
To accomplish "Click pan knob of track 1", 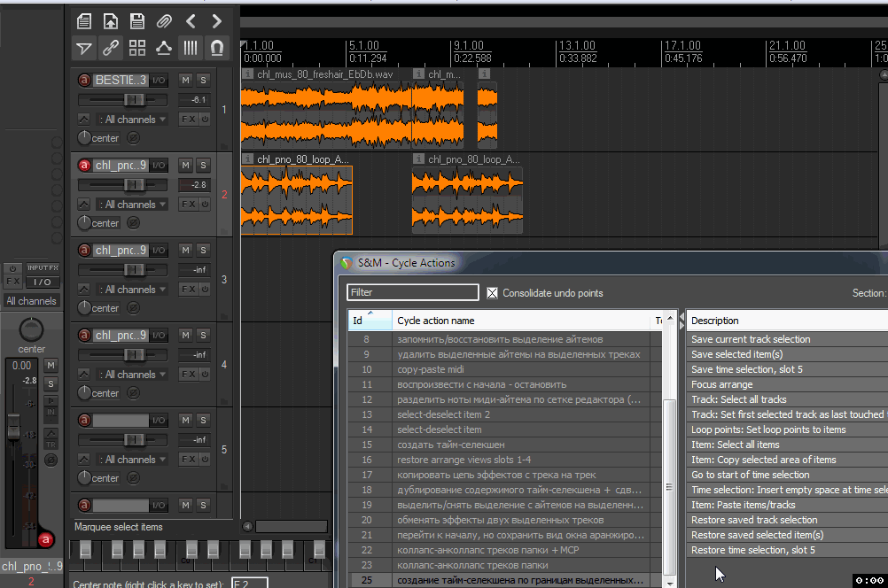I will 84,137.
